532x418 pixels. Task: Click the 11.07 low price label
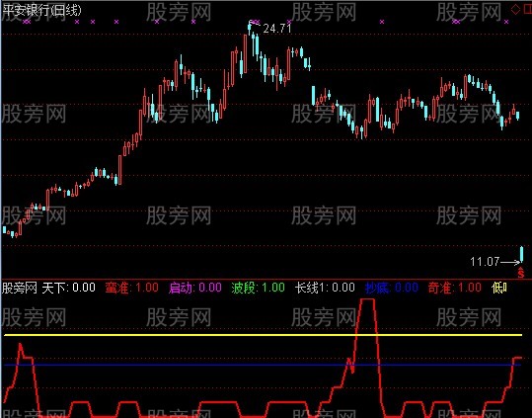pyautogui.click(x=485, y=262)
